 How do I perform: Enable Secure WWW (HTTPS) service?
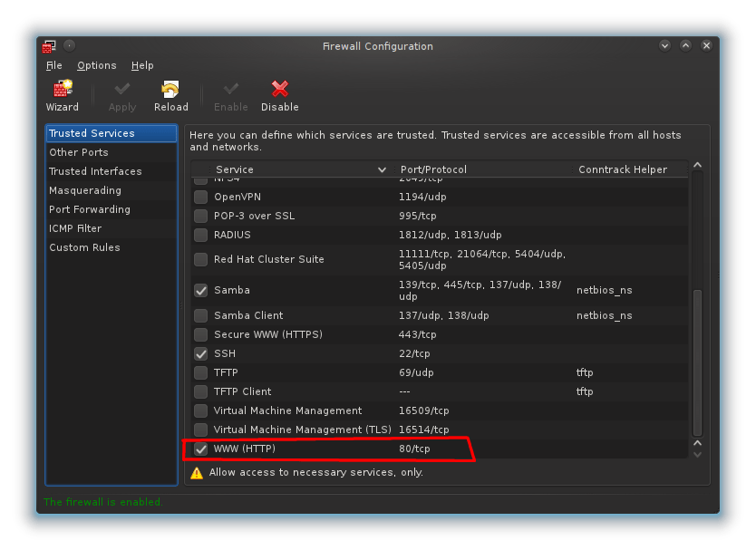[200, 334]
